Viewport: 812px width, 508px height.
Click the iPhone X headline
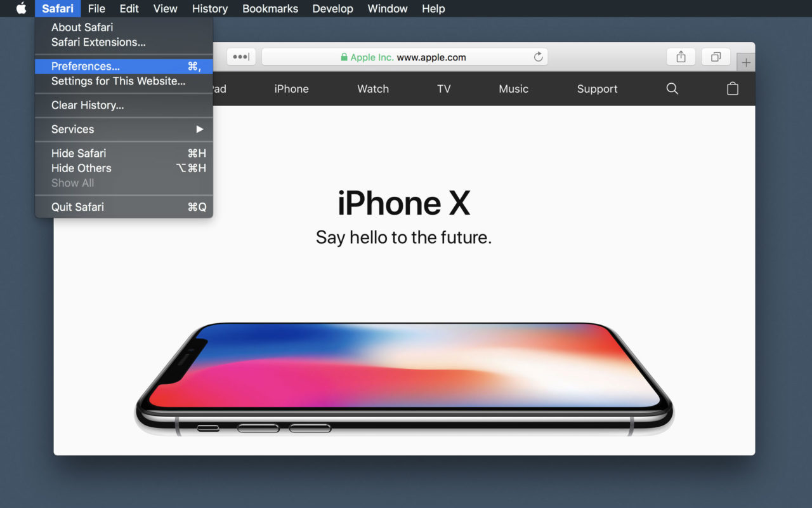pos(403,203)
